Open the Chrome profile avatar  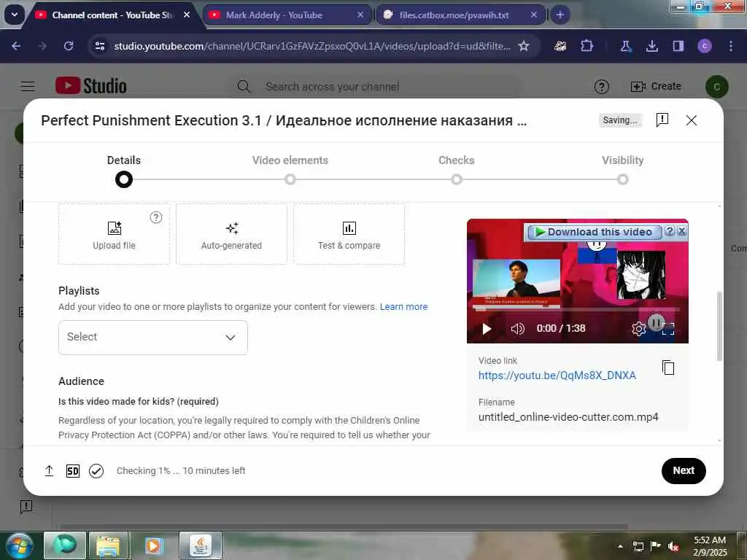click(x=705, y=46)
